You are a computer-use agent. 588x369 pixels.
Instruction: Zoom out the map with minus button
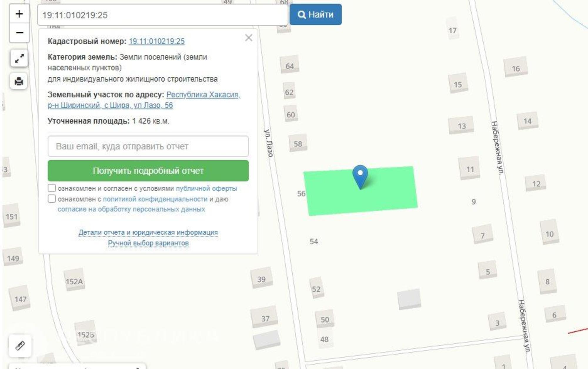pos(19,32)
